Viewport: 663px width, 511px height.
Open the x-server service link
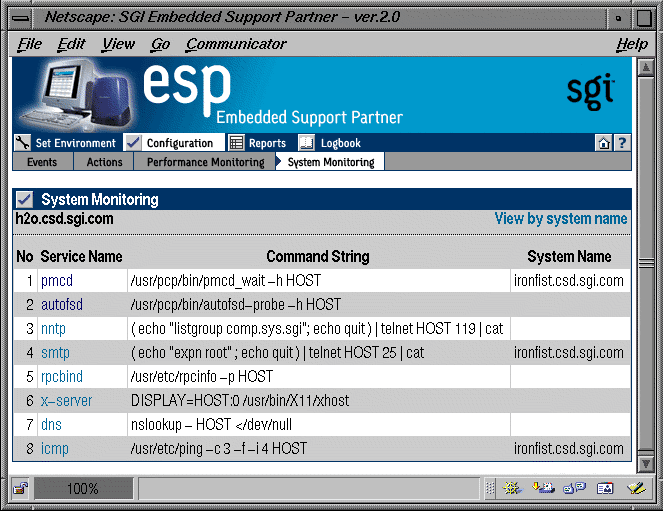[66, 401]
